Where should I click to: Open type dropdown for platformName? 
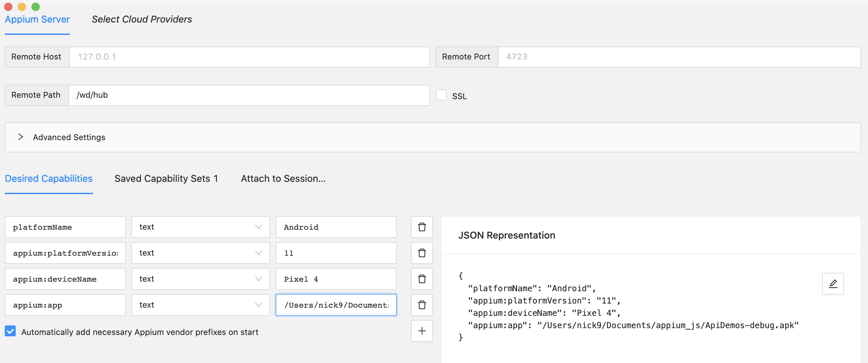click(200, 227)
